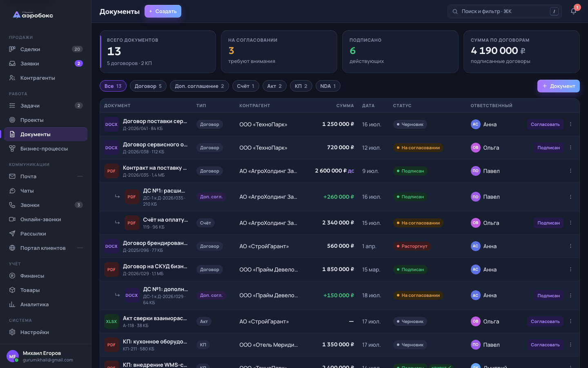
Task: Expand the Портал клиентов sidebar section
Action: tap(80, 248)
